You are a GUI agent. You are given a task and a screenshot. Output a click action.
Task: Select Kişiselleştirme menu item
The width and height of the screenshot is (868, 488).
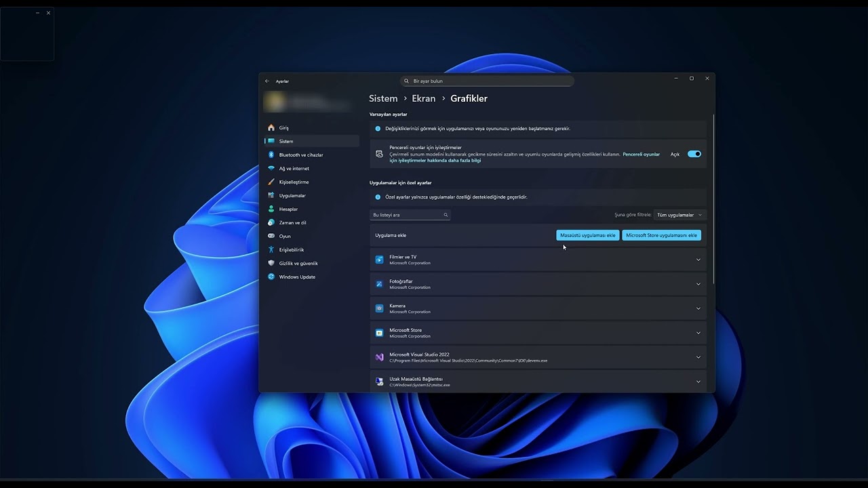point(312,182)
